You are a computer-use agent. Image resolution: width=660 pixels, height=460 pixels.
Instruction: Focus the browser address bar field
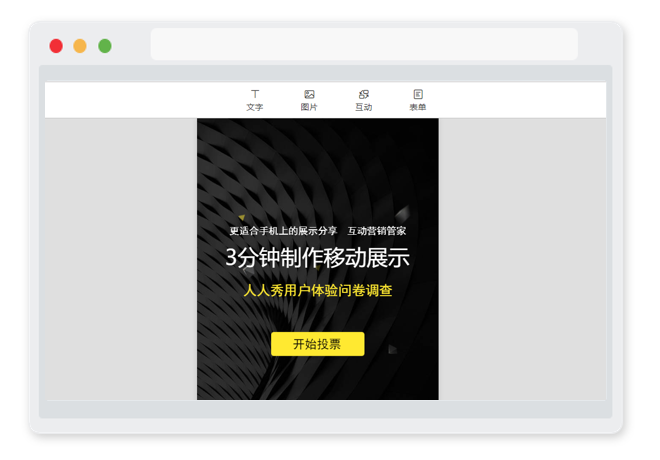pyautogui.click(x=364, y=44)
